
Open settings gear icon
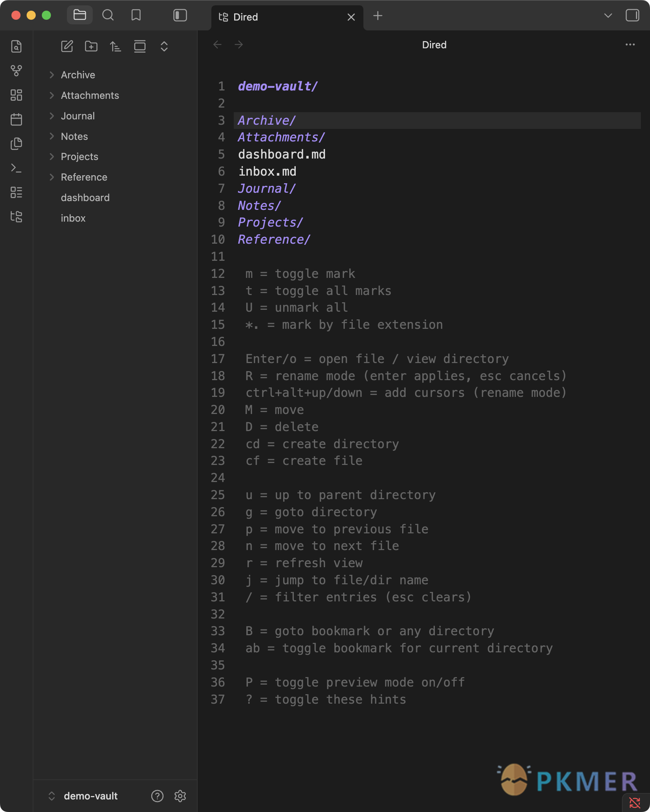180,796
